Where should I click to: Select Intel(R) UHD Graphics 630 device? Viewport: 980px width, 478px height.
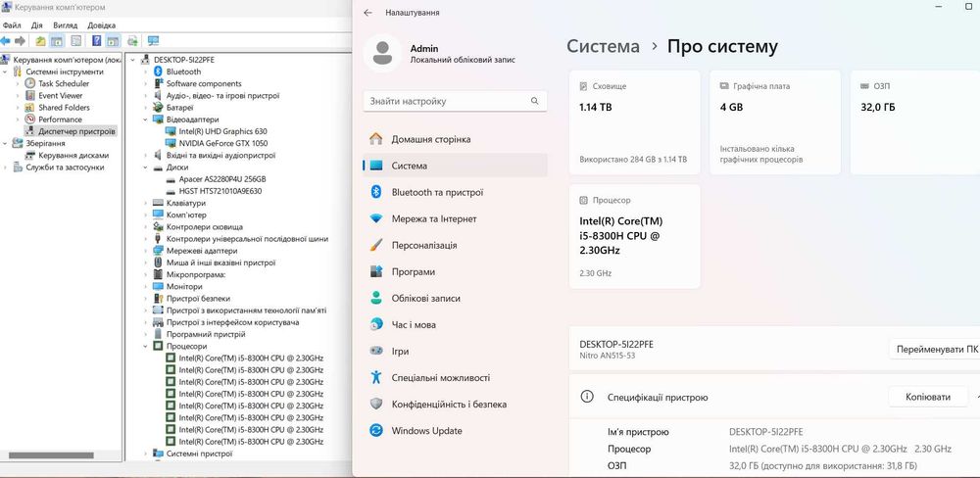tap(222, 131)
